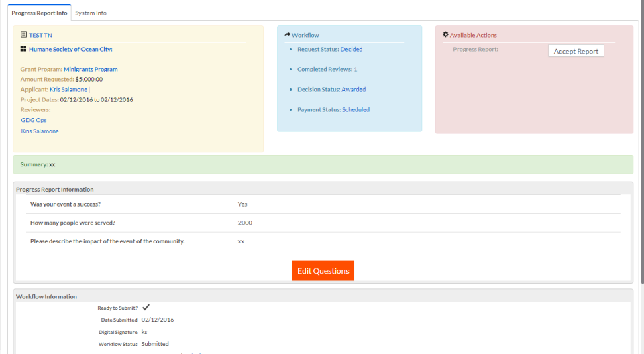Click the Digital Signature value ks

[x=144, y=332]
